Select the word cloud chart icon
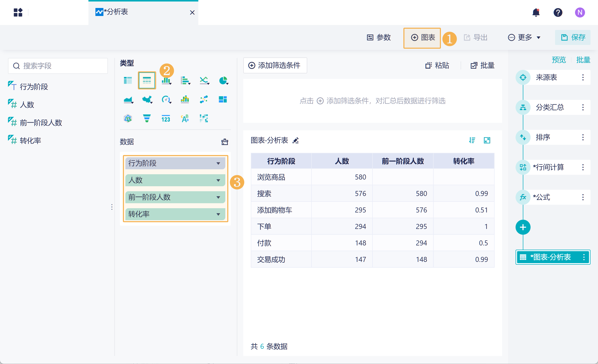This screenshot has height=364, width=598. point(185,118)
